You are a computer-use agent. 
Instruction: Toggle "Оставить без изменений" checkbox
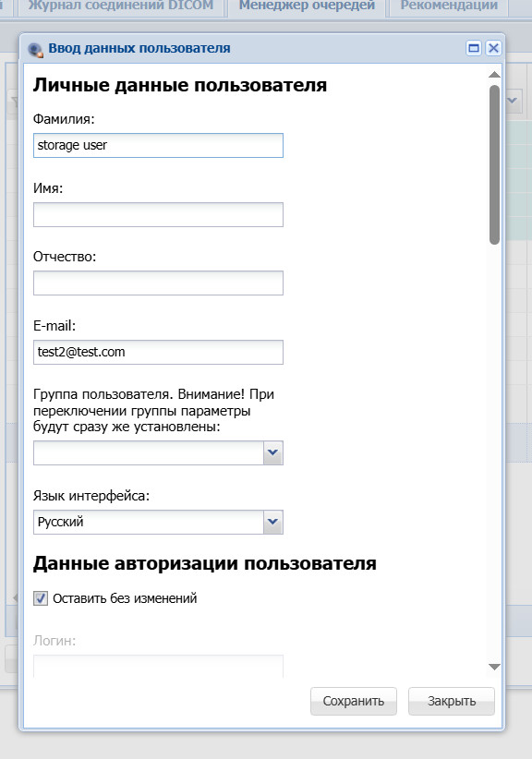(41, 598)
